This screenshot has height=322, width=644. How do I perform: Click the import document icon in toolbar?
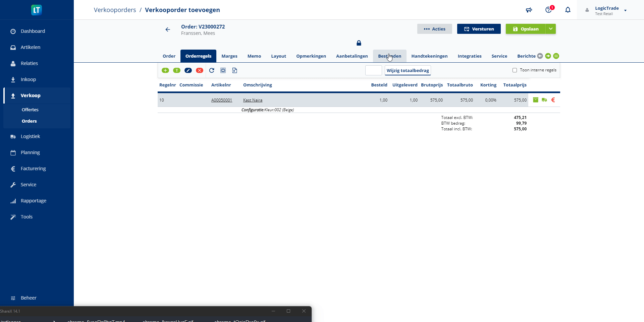coord(234,70)
